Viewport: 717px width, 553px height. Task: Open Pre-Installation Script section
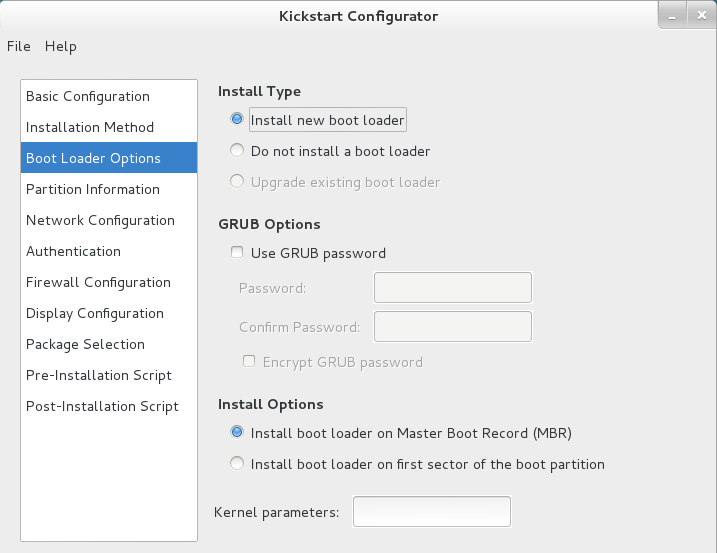click(99, 375)
